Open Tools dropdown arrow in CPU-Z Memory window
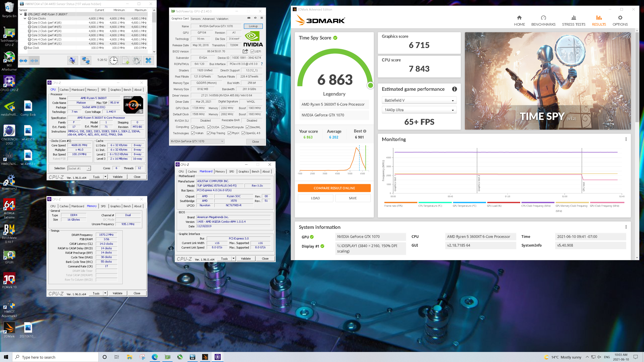 point(105,293)
